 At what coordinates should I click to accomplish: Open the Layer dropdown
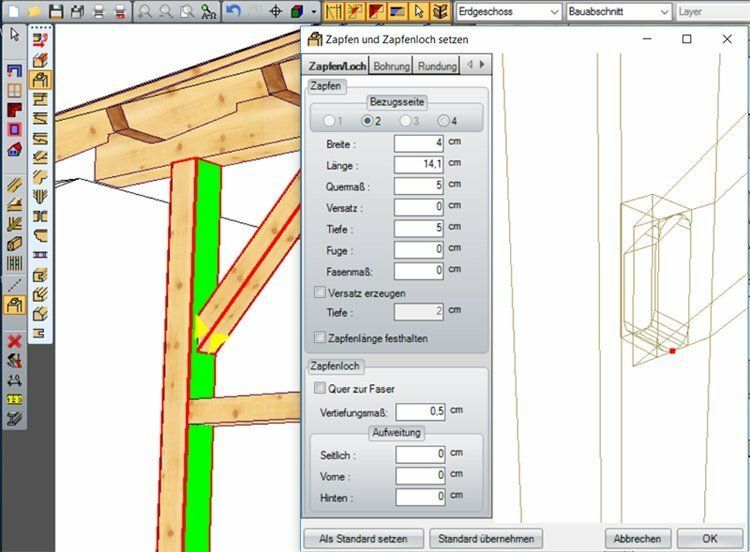[x=712, y=12]
